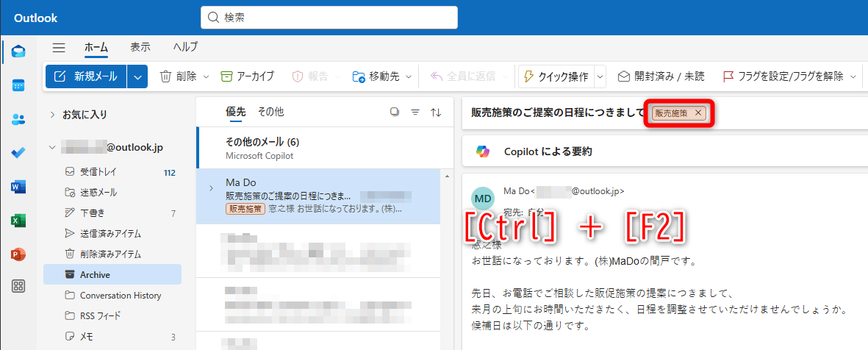Click the Outlook logo title
868x350 pixels.
tap(36, 18)
